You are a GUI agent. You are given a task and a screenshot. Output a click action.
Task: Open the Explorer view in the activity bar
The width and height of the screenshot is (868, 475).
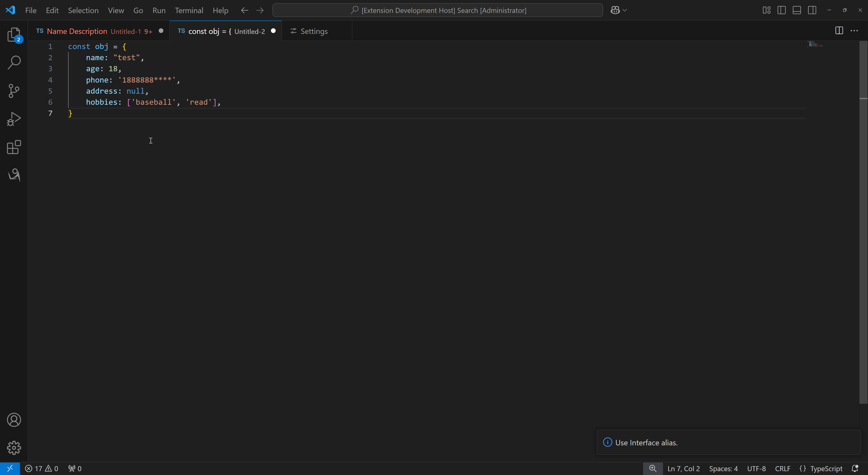14,35
